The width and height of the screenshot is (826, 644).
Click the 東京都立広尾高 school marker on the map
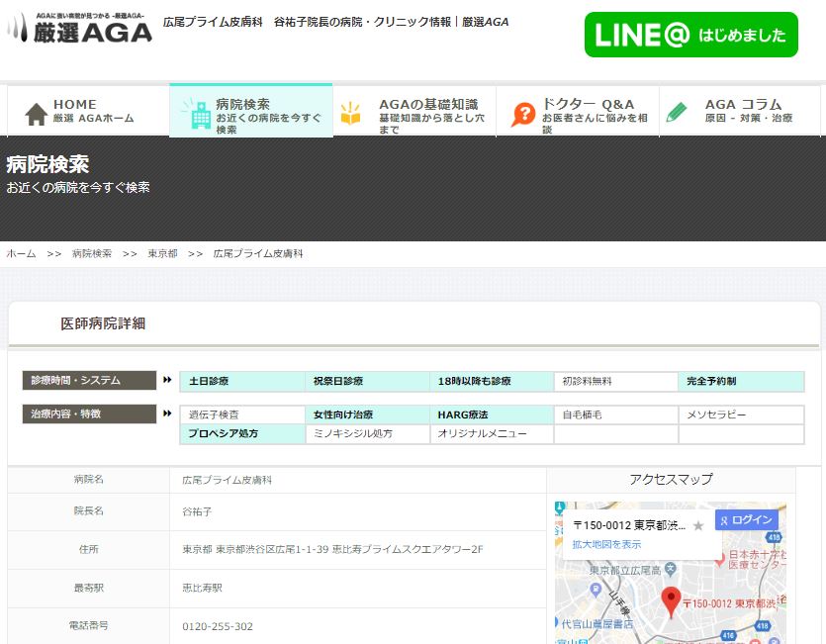670,569
